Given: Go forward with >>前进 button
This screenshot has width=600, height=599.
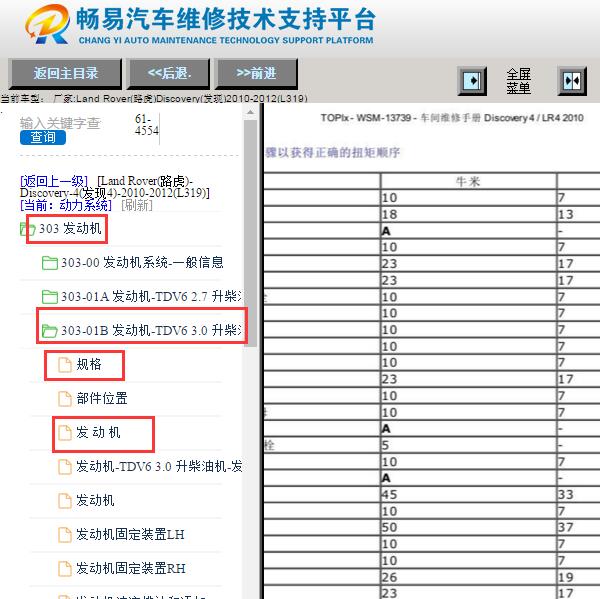Looking at the screenshot, I should click(x=256, y=73).
